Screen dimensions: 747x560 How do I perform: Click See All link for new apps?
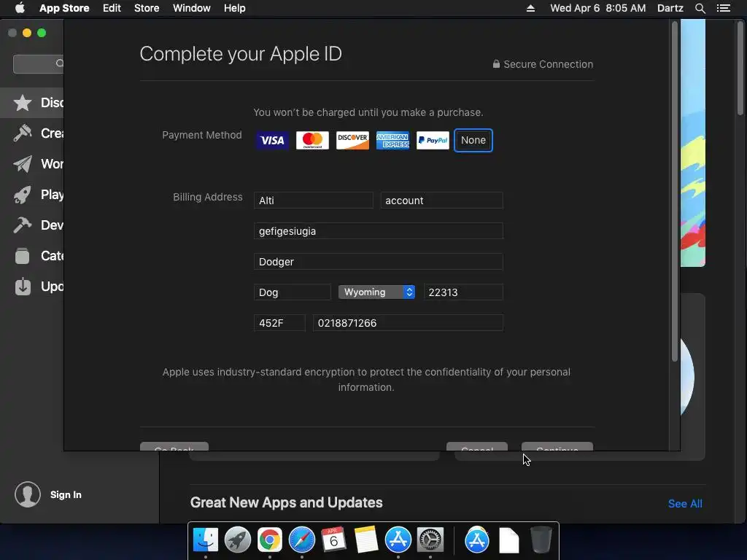point(685,504)
